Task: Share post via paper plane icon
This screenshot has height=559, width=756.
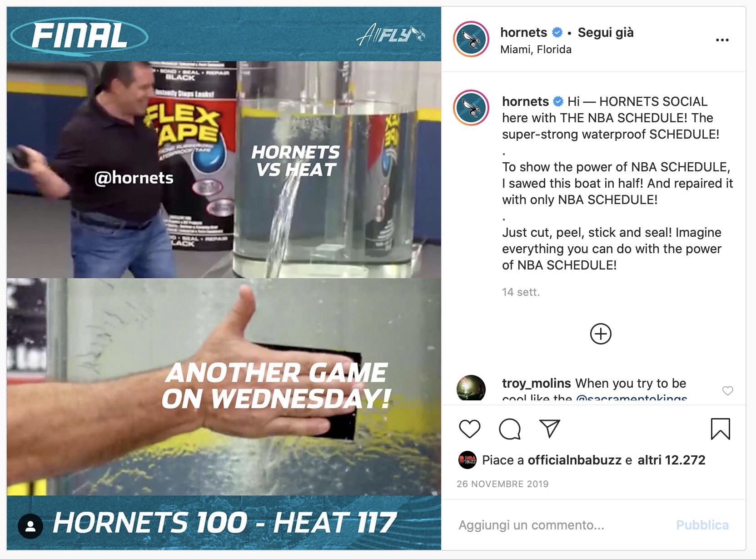Action: tap(549, 429)
